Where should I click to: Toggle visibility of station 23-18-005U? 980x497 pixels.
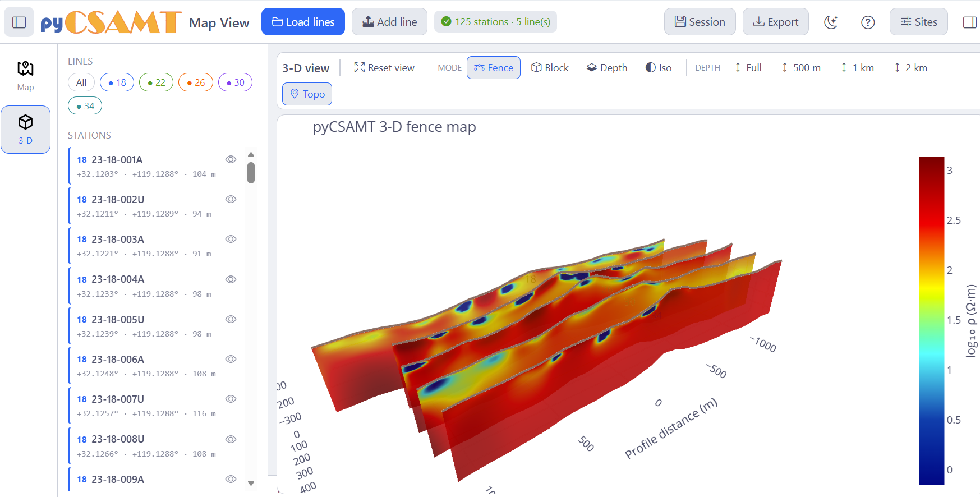tap(231, 319)
